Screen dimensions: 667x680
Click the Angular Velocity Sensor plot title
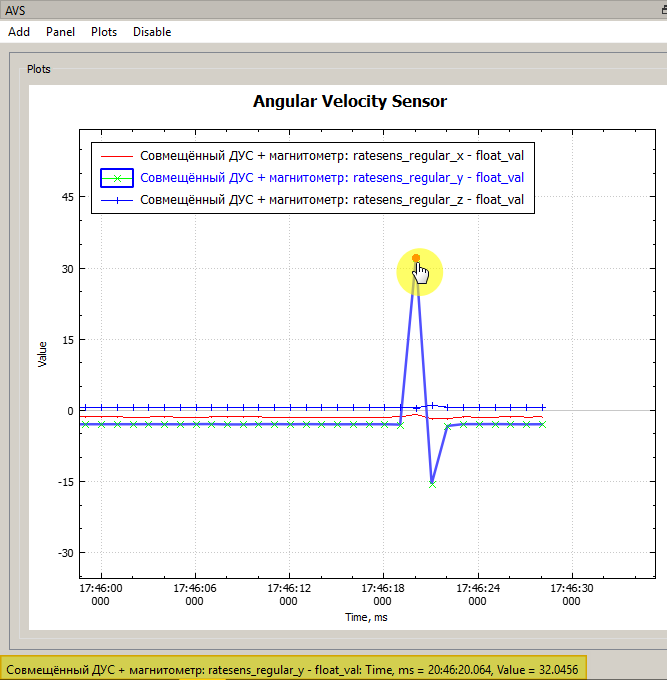[350, 101]
